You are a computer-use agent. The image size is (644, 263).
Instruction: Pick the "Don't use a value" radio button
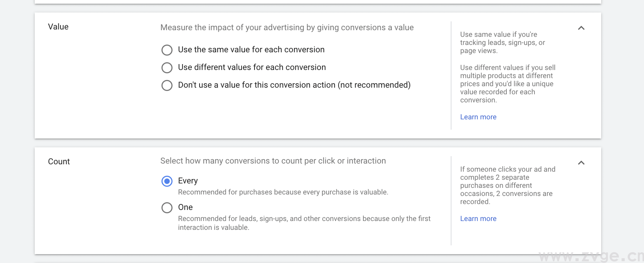[167, 85]
